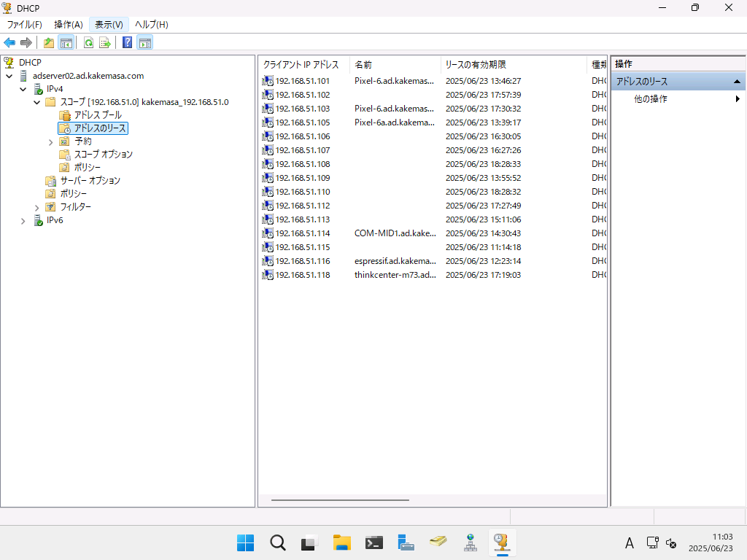Expand the フィルター tree node
The height and width of the screenshot is (560, 747).
click(37, 208)
